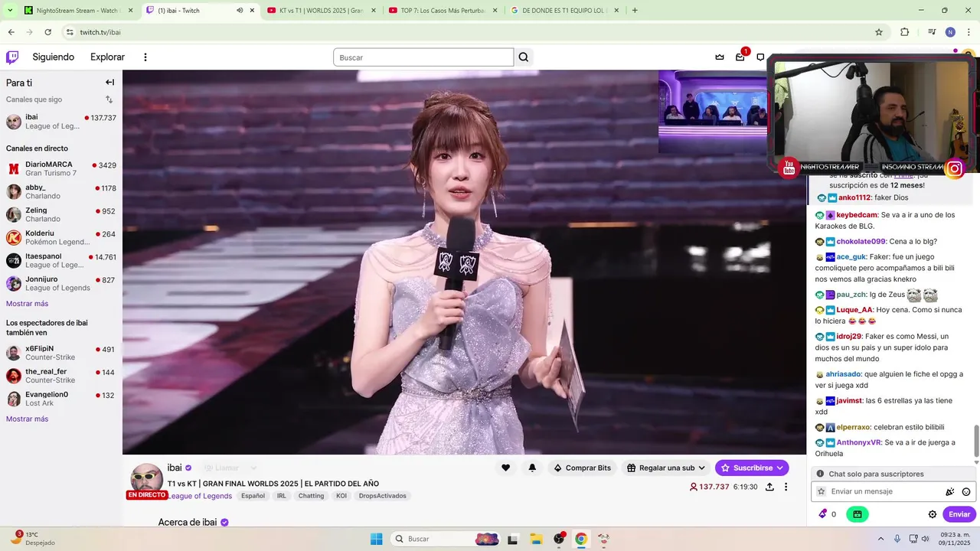Click the star icon in message box
Image resolution: width=980 pixels, height=551 pixels.
tap(822, 491)
